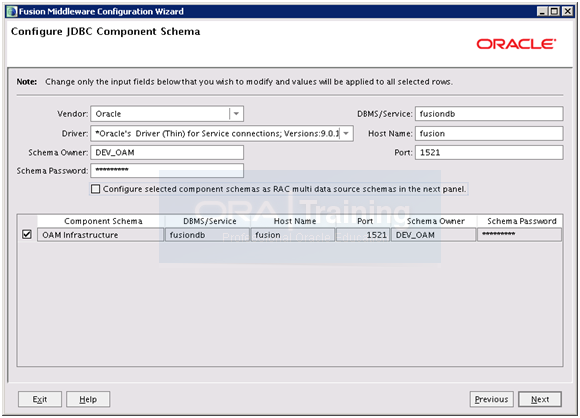Close the Configuration Wizard window
580x418 pixels.
click(x=567, y=11)
